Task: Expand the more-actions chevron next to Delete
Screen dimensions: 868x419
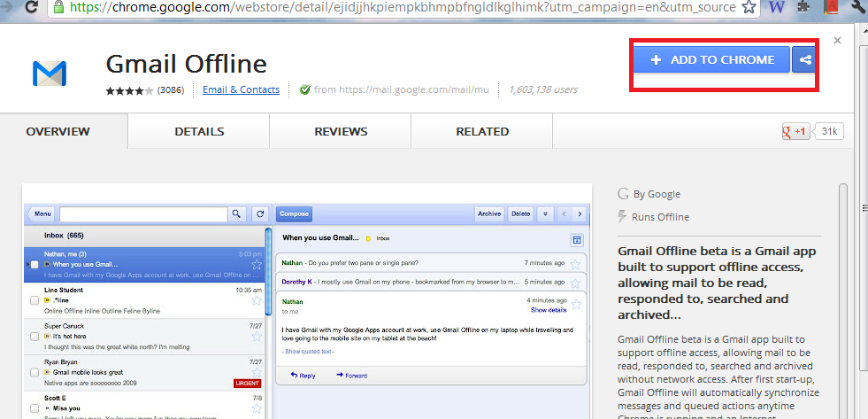Action: pos(545,213)
